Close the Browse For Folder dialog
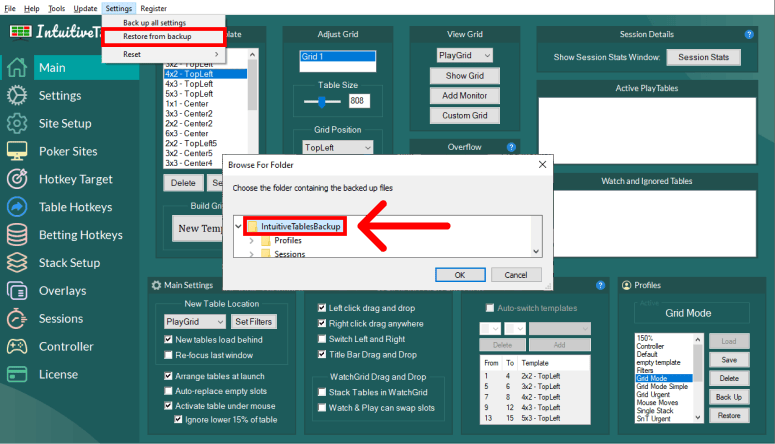The image size is (775, 444). [542, 165]
